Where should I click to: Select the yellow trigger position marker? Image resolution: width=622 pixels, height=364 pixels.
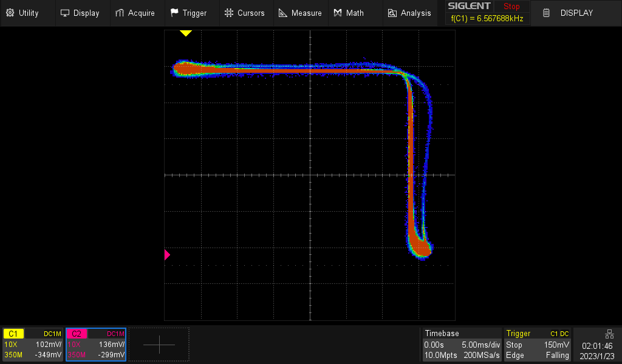click(185, 33)
